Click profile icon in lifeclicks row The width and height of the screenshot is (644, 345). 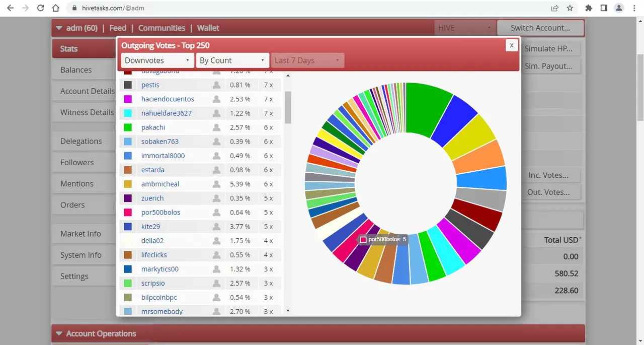click(x=216, y=255)
